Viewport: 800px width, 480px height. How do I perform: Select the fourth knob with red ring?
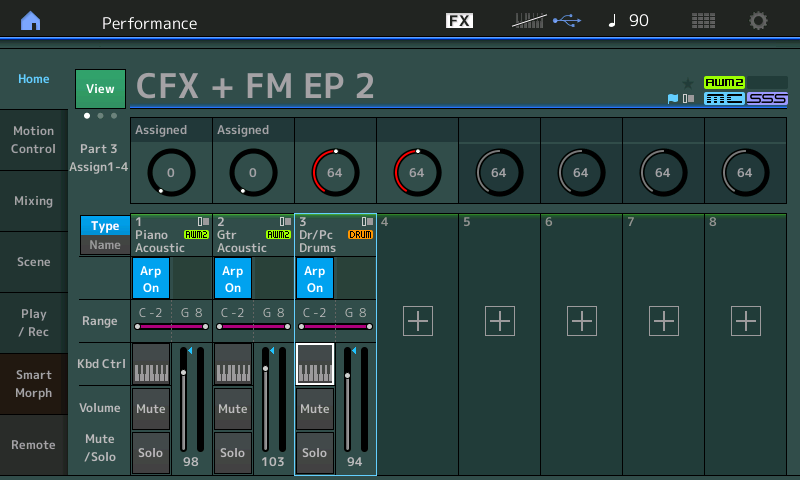(417, 172)
